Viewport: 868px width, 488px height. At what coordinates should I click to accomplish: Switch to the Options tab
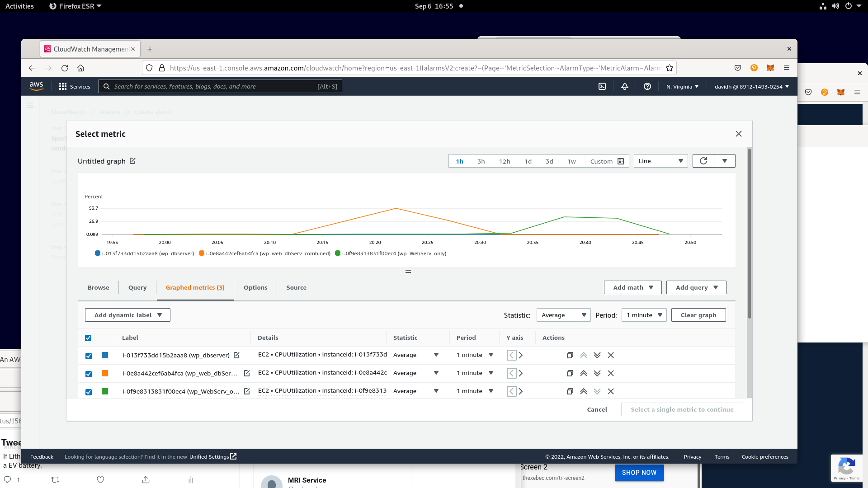[x=255, y=287]
